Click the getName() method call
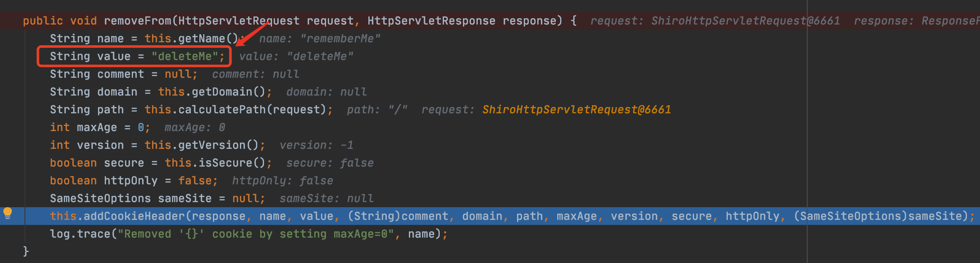980x263 pixels. pyautogui.click(x=208, y=38)
